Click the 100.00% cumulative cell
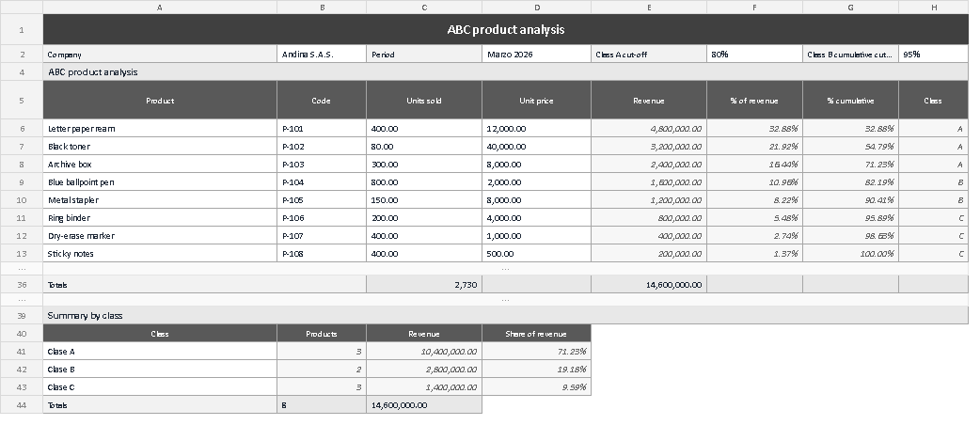Viewport: 980px width, 425px height. 851,253
